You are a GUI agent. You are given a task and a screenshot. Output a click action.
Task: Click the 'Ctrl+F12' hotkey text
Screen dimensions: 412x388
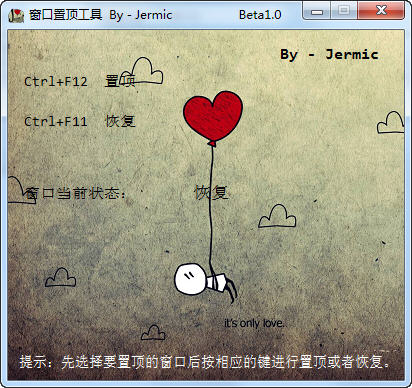click(56, 82)
